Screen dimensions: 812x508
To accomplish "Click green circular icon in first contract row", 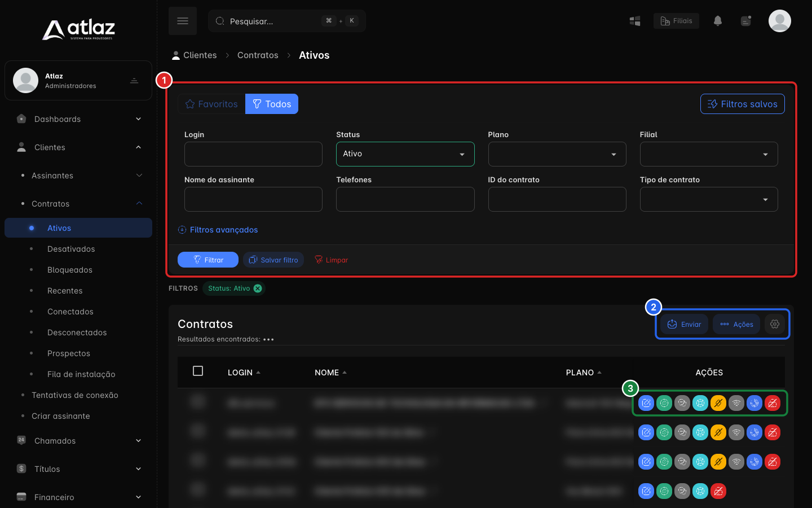I will tap(664, 403).
